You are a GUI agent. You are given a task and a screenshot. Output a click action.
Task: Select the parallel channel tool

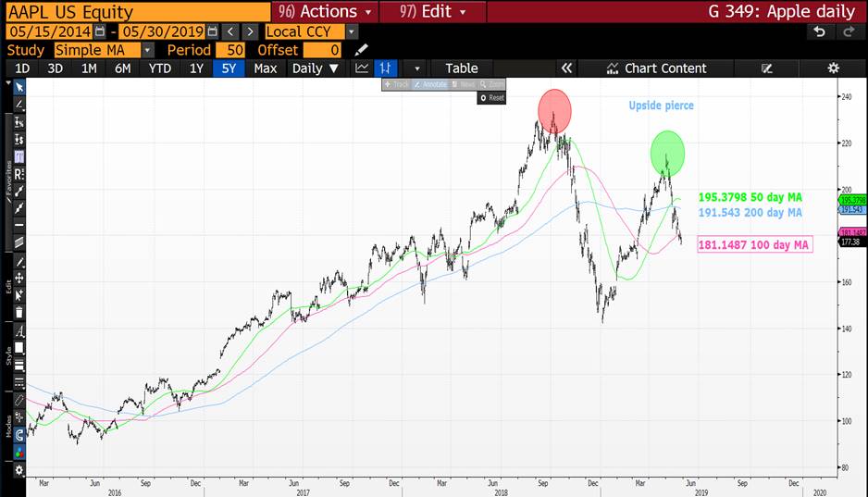[x=19, y=242]
